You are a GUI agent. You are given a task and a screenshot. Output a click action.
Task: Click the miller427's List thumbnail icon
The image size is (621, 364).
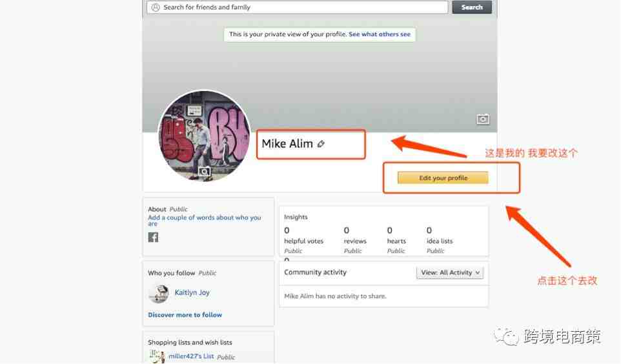pos(157,356)
